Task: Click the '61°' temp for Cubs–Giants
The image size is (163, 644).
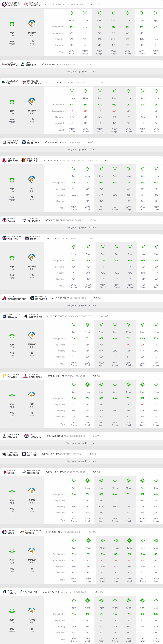Action: [12, 560]
